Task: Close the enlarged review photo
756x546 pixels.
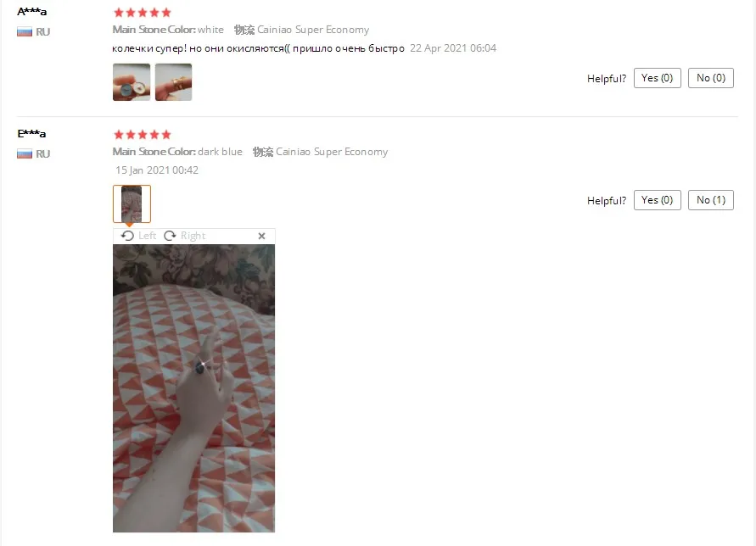Action: tap(262, 236)
